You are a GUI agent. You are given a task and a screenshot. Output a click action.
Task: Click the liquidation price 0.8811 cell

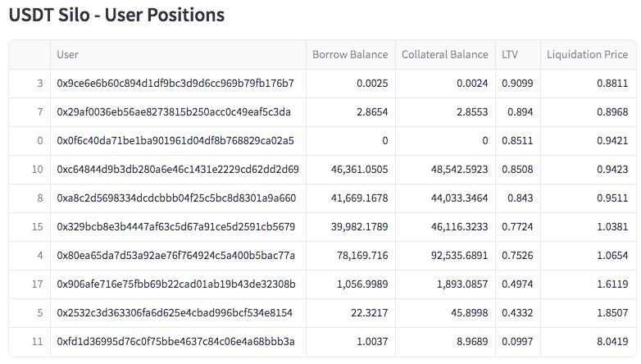click(x=611, y=84)
